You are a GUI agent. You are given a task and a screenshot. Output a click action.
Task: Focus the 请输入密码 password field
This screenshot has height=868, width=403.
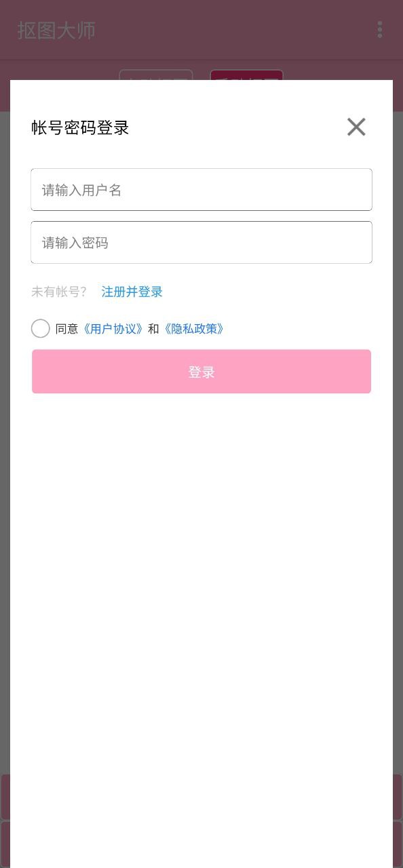click(x=201, y=242)
